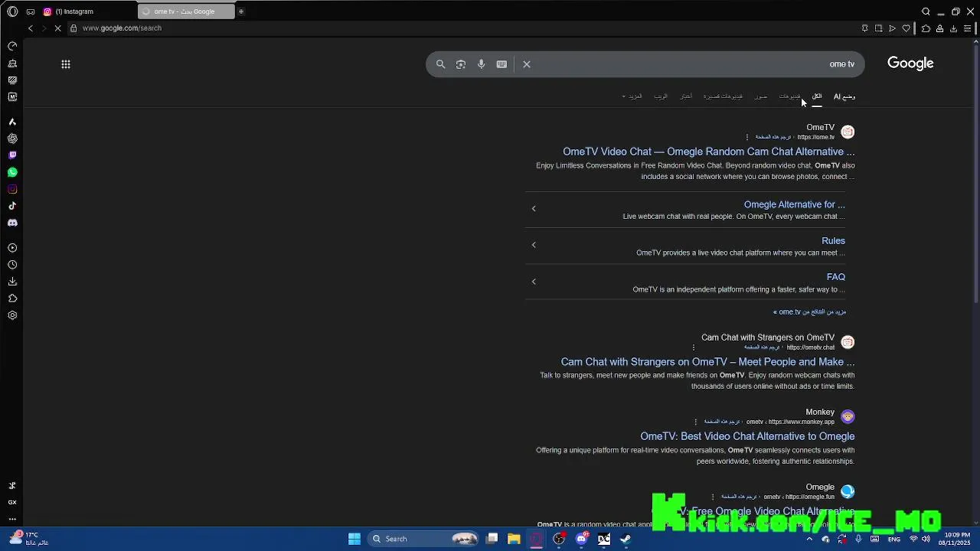Open Downloads from the left sidebar
The width and height of the screenshot is (980, 551).
[12, 282]
